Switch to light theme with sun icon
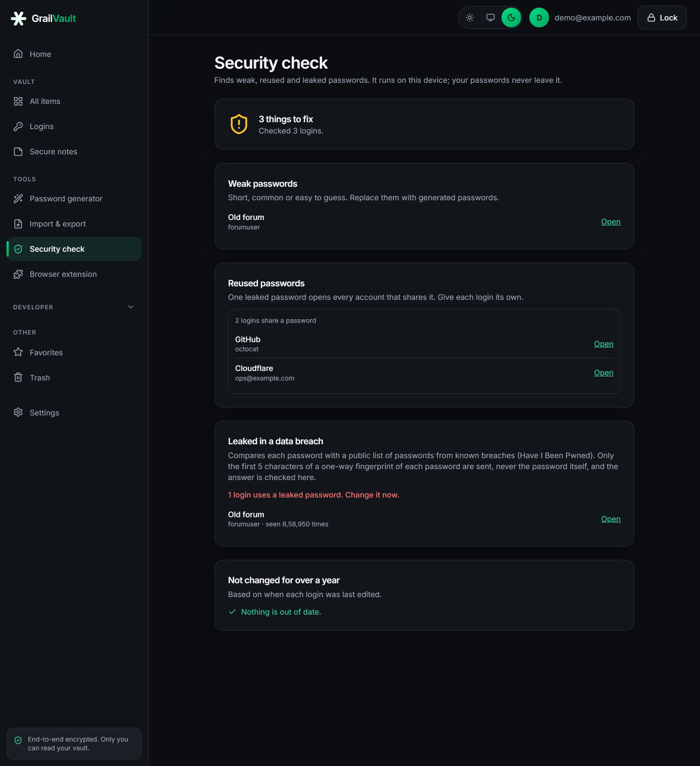Viewport: 700px width, 766px height. pos(470,18)
